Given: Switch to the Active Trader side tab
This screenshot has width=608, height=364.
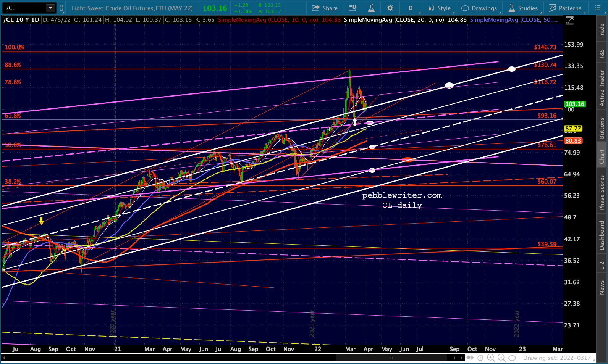Looking at the screenshot, I should pos(602,88).
